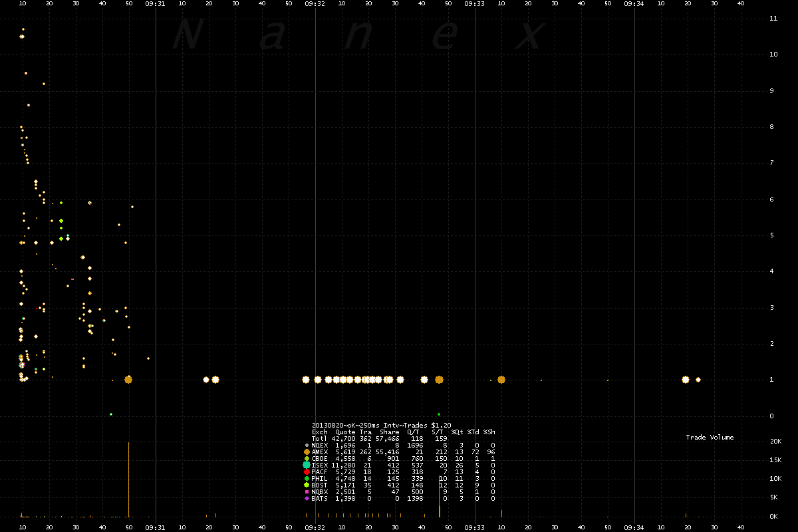
Task: Click the yellow-green CBOE legend marker
Action: [307, 458]
